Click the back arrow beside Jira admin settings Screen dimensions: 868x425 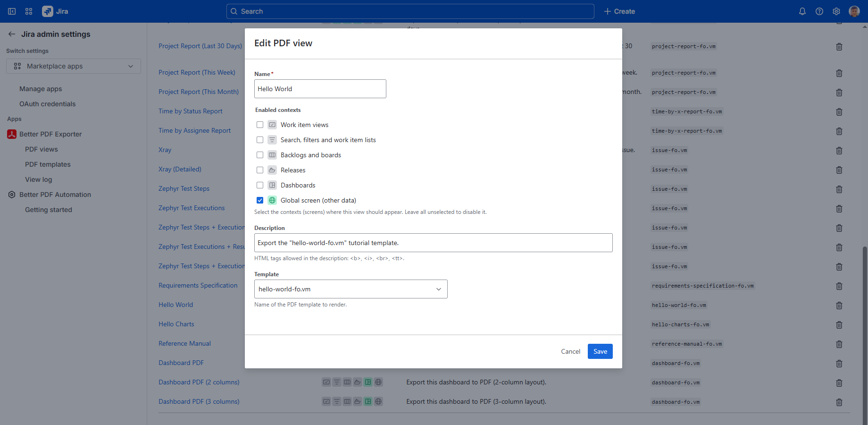12,34
